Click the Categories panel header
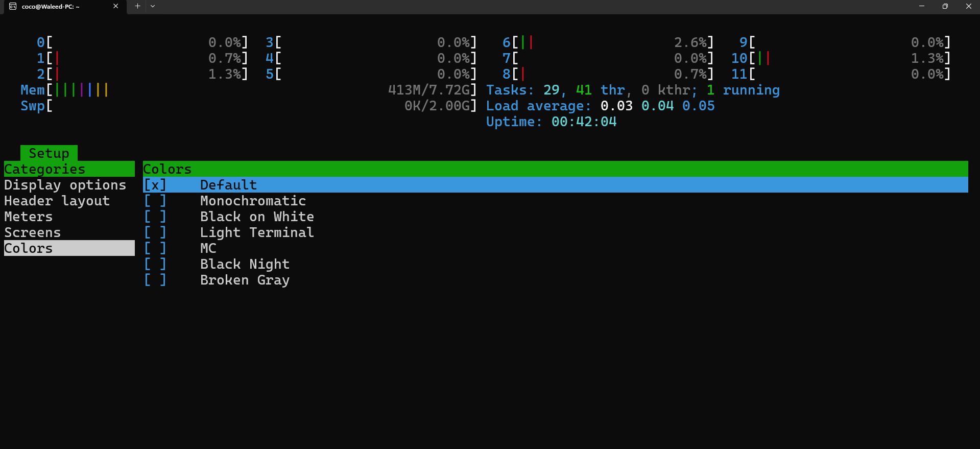 pyautogui.click(x=69, y=169)
